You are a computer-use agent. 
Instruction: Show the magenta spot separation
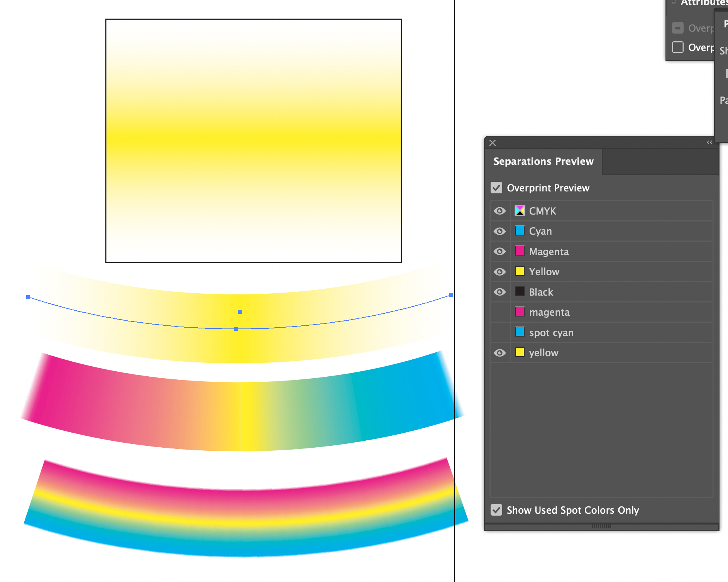point(500,312)
